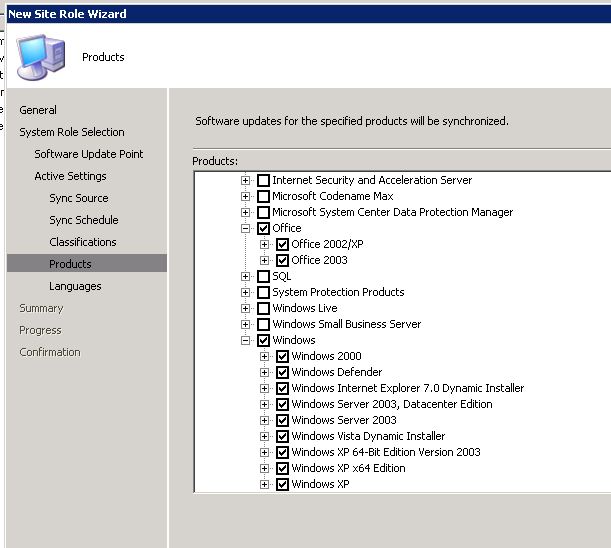
Task: Expand System Protection Products node
Action: 245,292
